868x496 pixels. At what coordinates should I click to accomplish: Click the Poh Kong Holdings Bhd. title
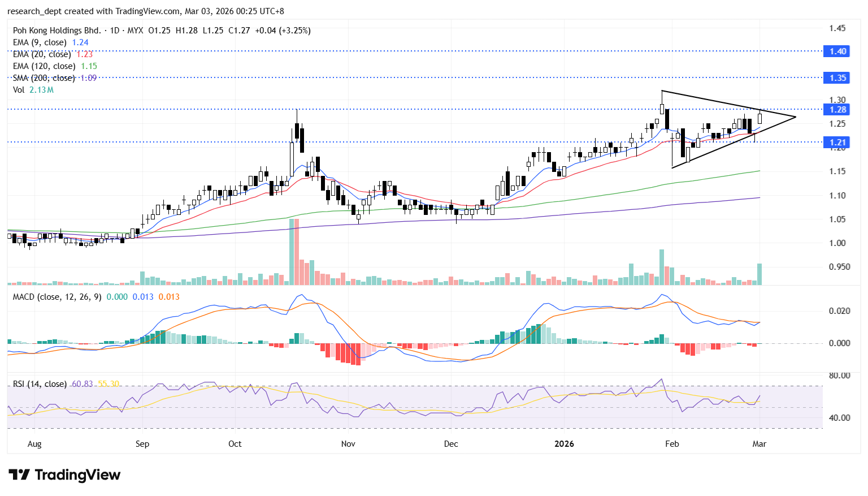pos(57,31)
